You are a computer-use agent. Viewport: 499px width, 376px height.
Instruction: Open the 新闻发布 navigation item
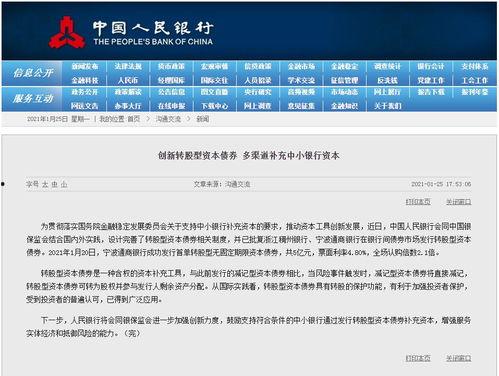pyautogui.click(x=85, y=66)
